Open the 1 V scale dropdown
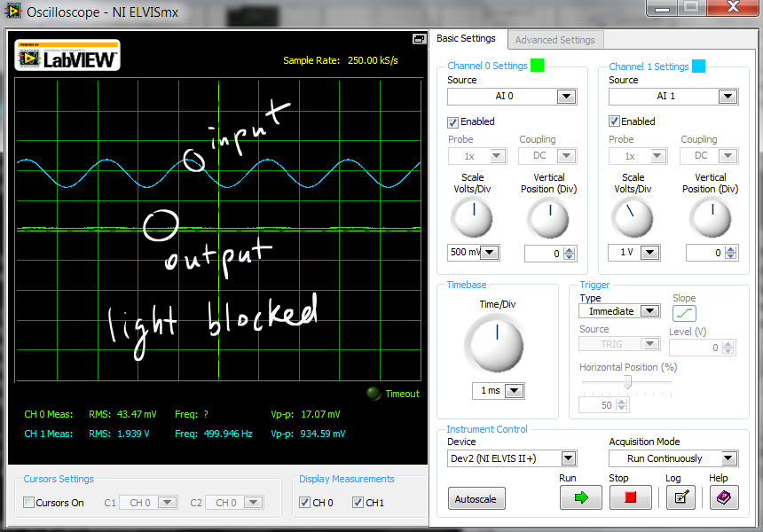The height and width of the screenshot is (532, 763). 649,253
